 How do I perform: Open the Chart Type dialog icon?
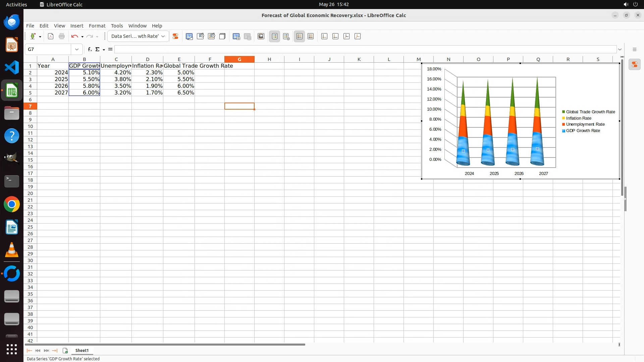click(189, 36)
